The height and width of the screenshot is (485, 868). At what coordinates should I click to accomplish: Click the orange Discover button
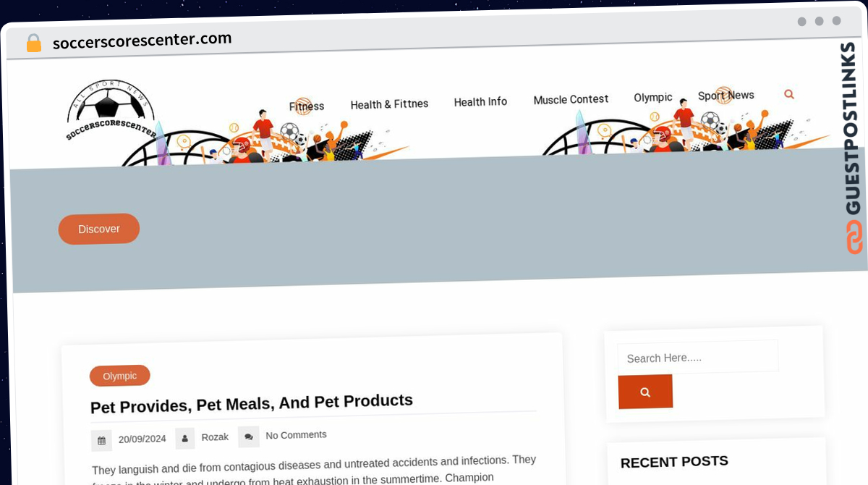pos(99,229)
